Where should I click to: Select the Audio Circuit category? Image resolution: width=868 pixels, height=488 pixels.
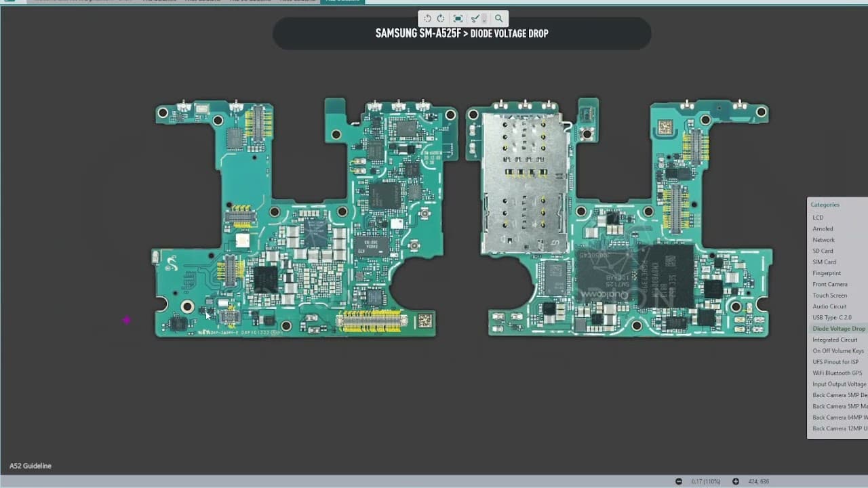829,306
